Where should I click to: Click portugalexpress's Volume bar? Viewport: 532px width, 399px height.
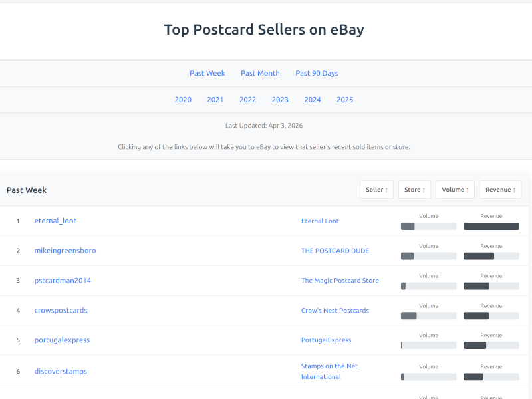pos(428,345)
